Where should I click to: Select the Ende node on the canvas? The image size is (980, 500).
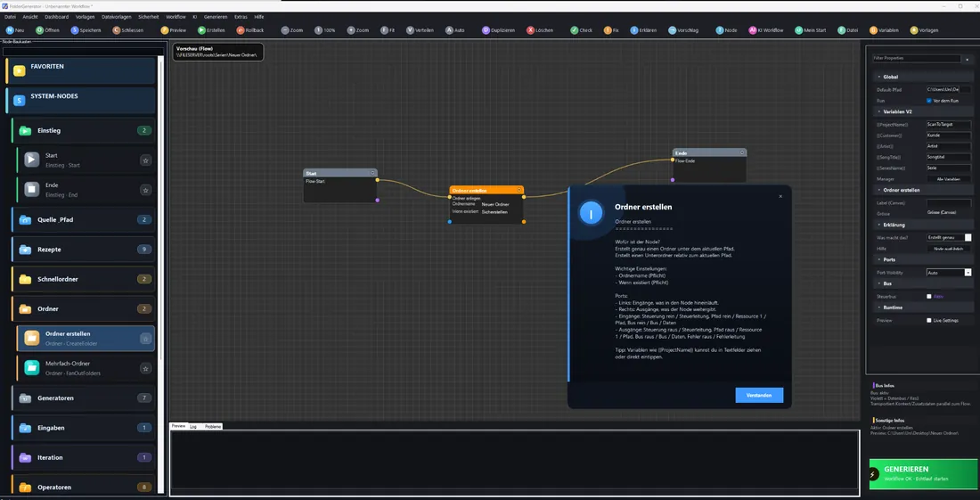[709, 166]
